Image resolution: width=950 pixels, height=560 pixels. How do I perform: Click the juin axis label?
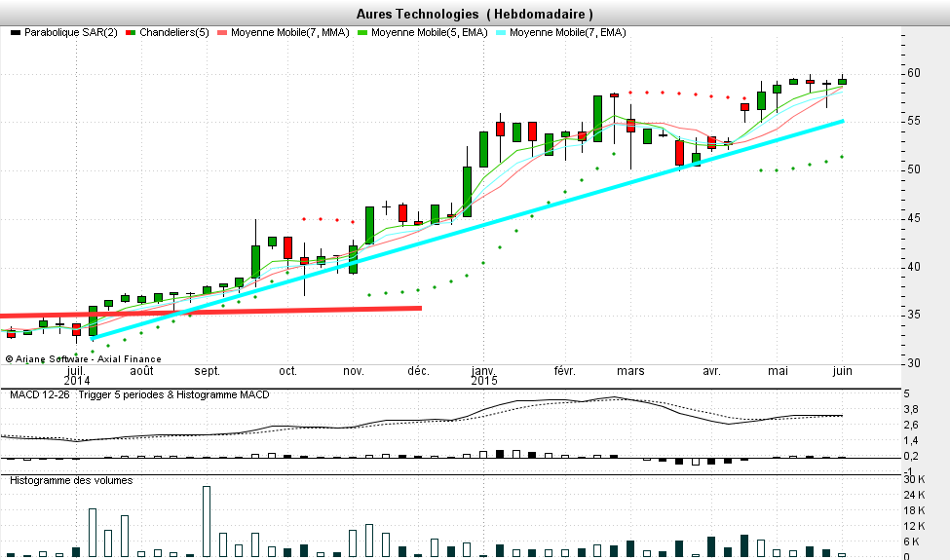click(842, 371)
